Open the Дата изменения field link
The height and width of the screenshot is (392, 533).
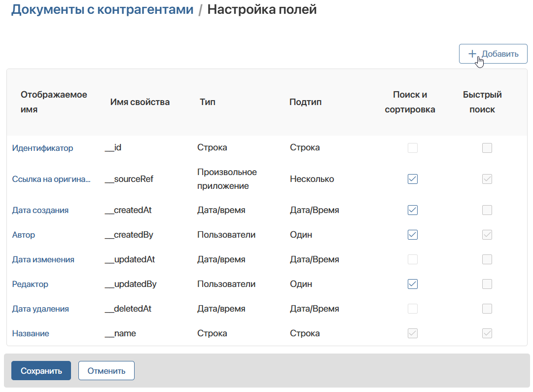pyautogui.click(x=43, y=259)
